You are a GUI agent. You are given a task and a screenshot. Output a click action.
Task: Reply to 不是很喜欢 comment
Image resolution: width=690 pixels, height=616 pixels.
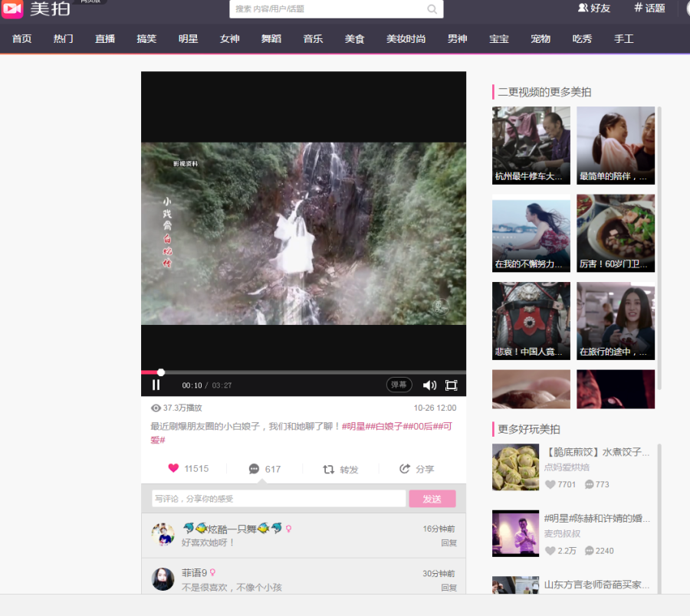[449, 588]
